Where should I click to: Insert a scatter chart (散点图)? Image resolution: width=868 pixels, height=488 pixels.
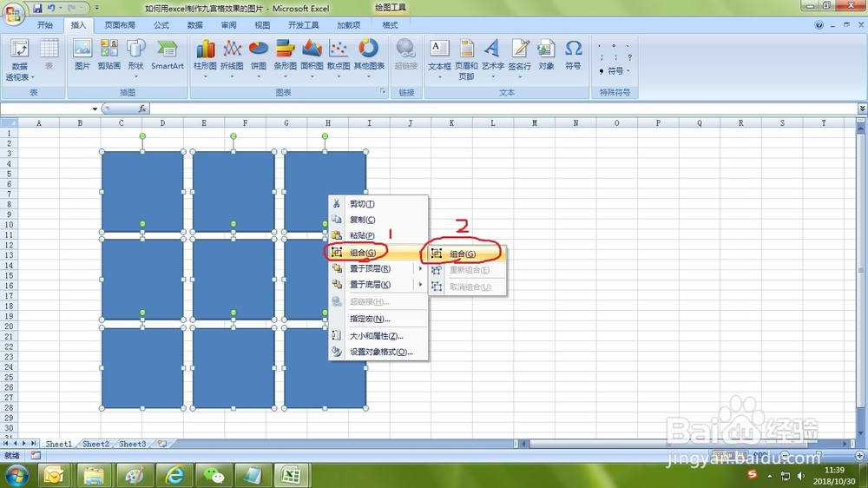339,57
